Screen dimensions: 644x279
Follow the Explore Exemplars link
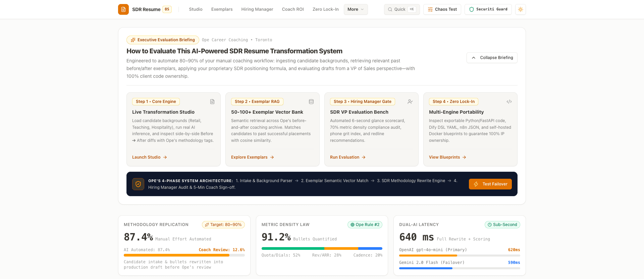[x=253, y=157]
